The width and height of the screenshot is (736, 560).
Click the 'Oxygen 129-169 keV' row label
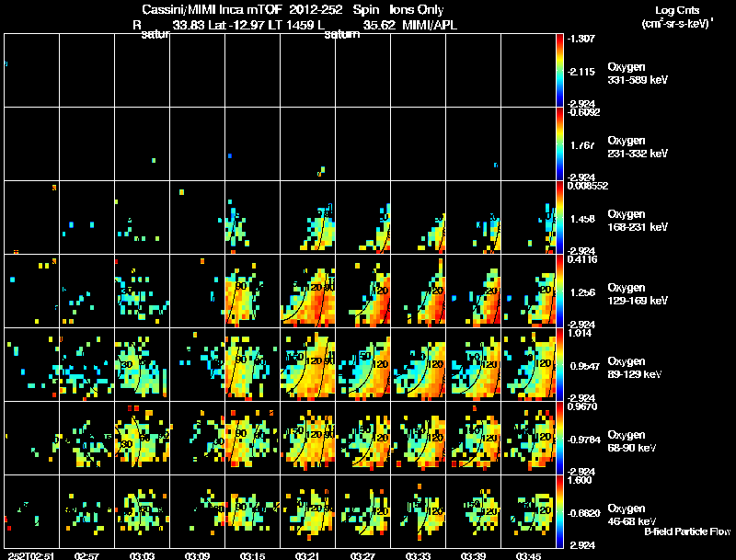[x=638, y=294]
